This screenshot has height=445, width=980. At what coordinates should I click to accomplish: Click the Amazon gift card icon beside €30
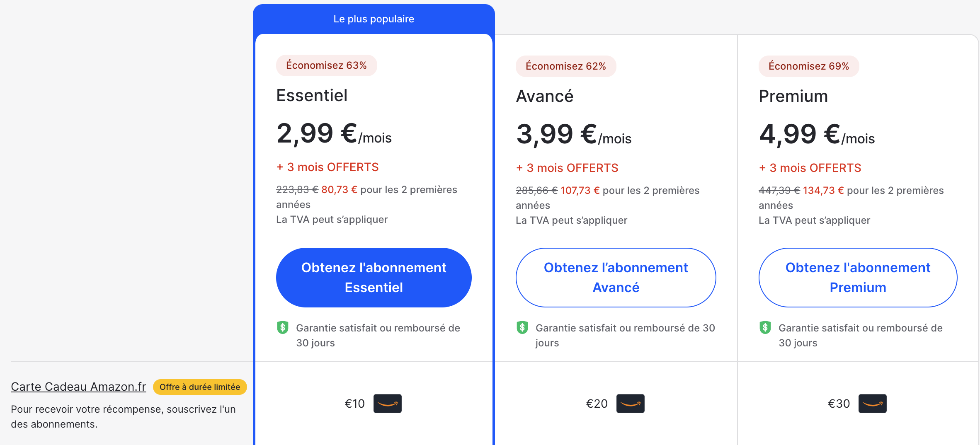point(873,404)
